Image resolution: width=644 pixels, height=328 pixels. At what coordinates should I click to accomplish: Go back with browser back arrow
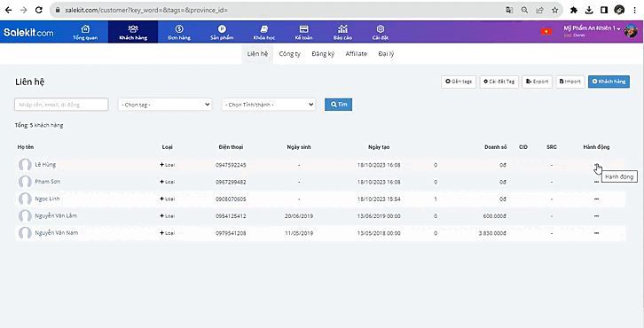[x=9, y=10]
